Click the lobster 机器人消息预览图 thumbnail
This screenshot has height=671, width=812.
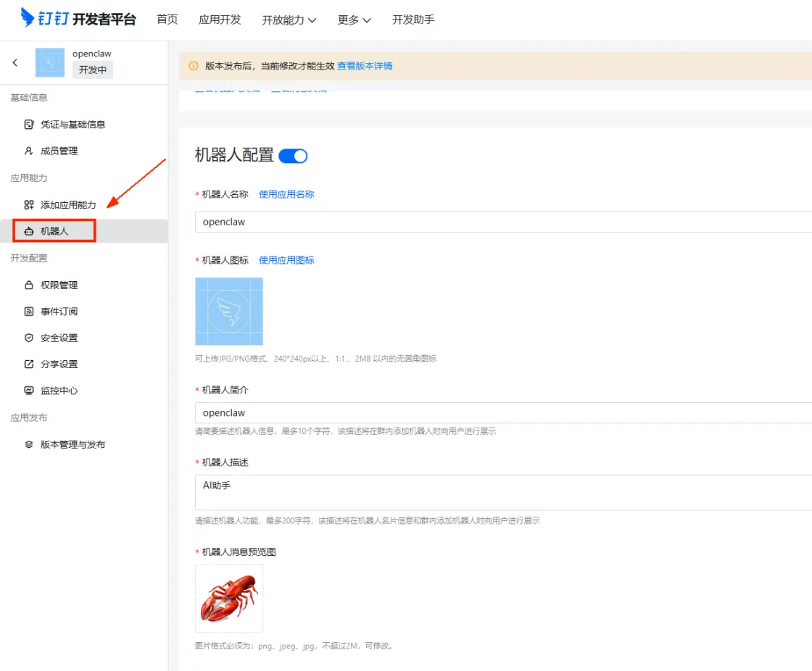click(x=229, y=599)
